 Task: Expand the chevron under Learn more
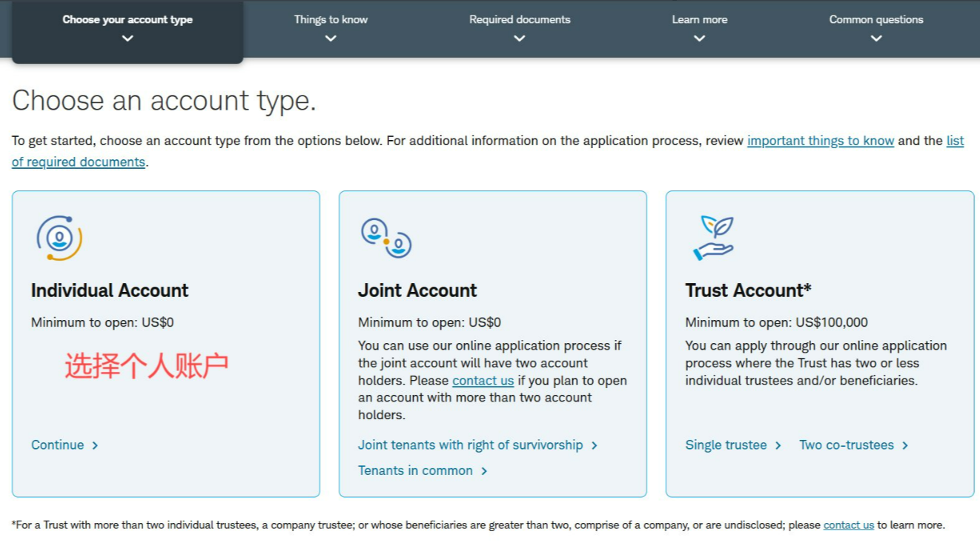pyautogui.click(x=700, y=39)
